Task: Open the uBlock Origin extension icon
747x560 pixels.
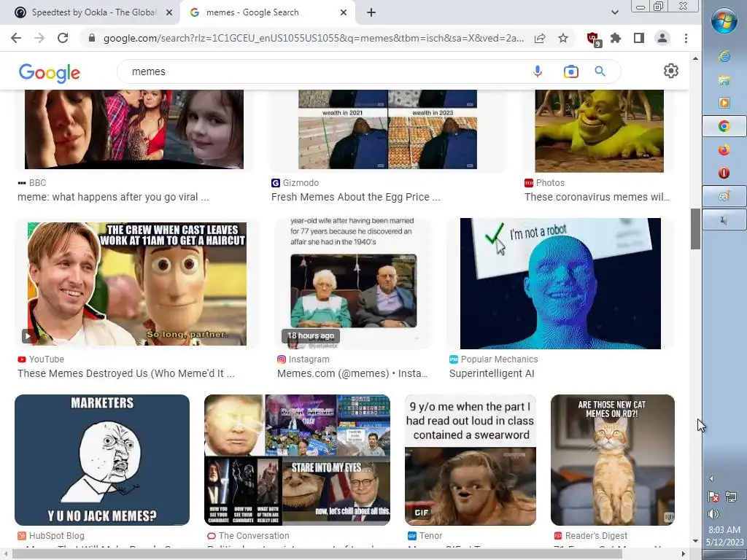Action: click(593, 39)
